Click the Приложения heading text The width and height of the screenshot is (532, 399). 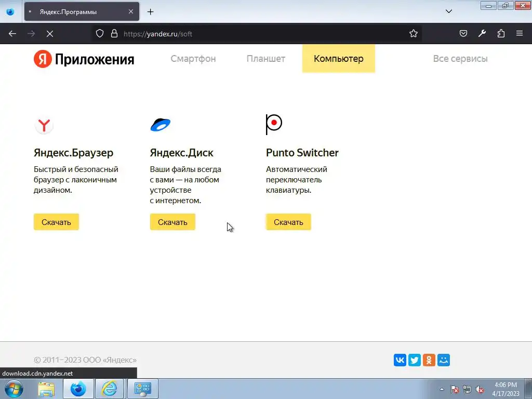pyautogui.click(x=95, y=59)
